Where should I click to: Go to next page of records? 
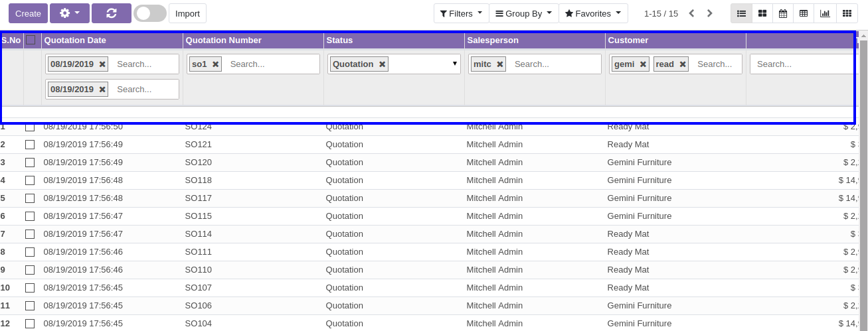710,13
